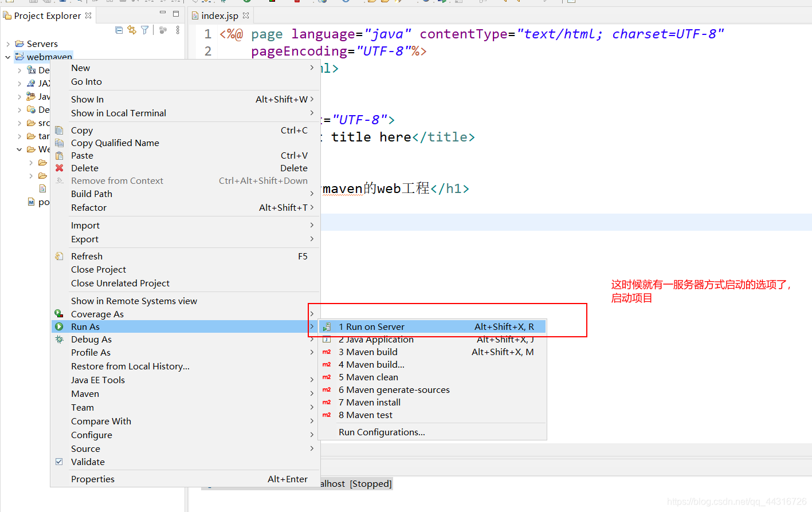Click the Paste clipboard icon
Image resolution: width=812 pixels, height=512 pixels.
59,155
